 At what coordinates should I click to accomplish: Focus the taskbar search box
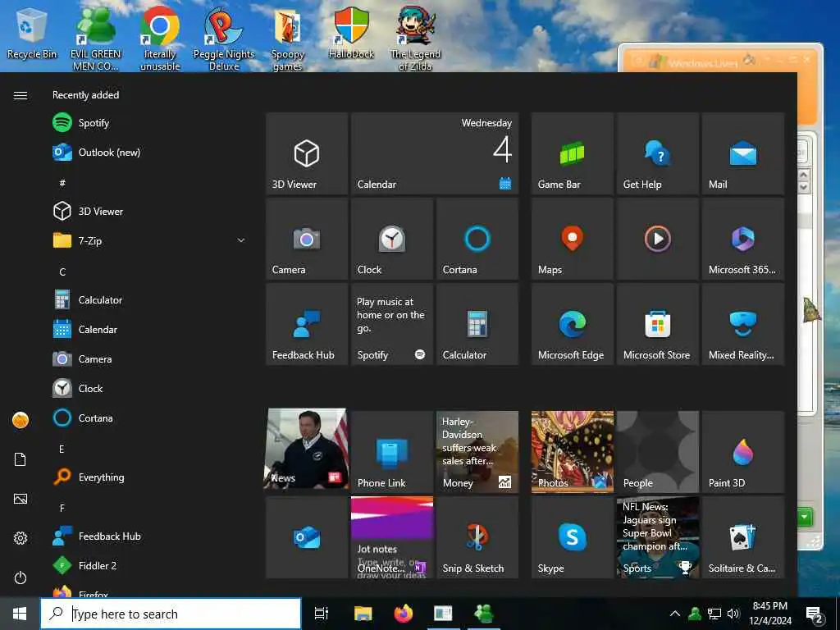(x=171, y=614)
